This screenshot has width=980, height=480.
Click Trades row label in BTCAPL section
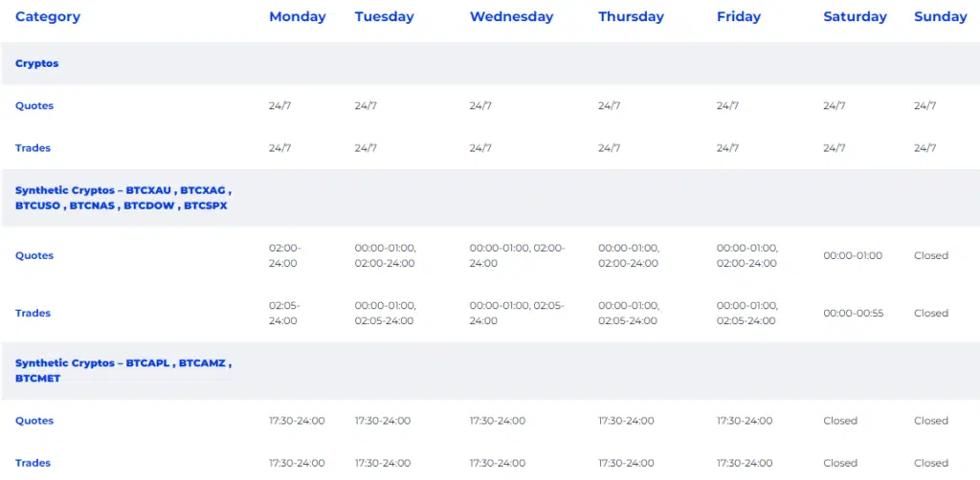point(33,463)
